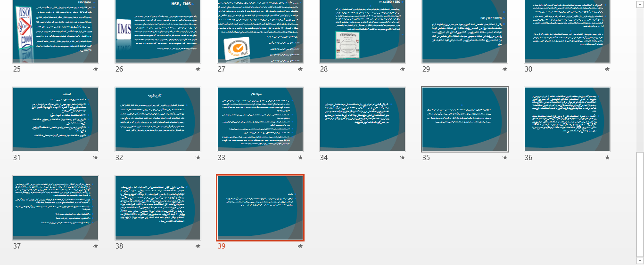Select slide 35 thumbnail
Screen dimensions: 644x265
tap(465, 119)
